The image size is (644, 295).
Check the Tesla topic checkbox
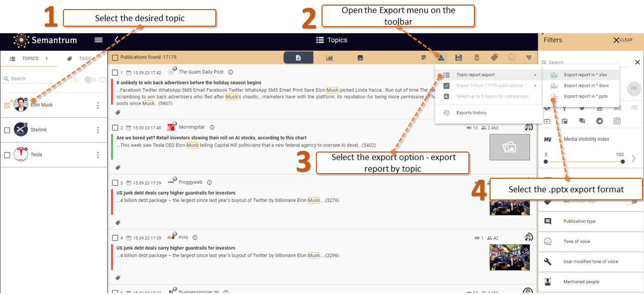pyautogui.click(x=7, y=155)
